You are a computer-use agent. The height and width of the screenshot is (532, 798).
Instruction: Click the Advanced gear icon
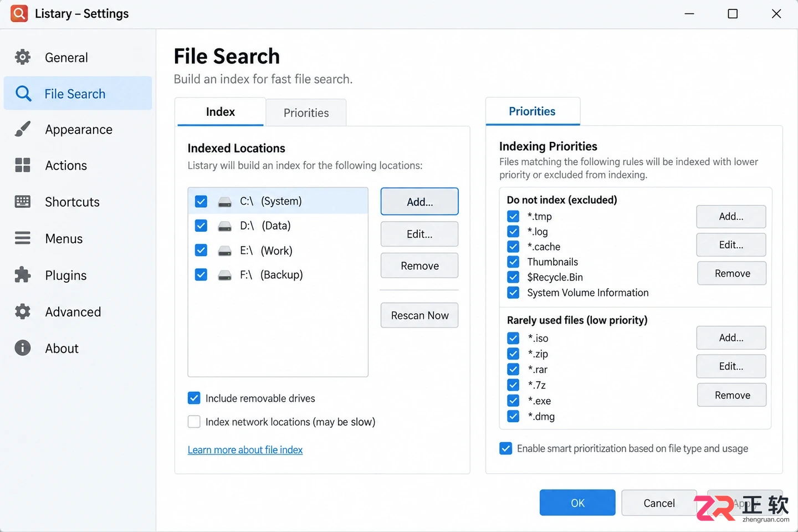23,311
